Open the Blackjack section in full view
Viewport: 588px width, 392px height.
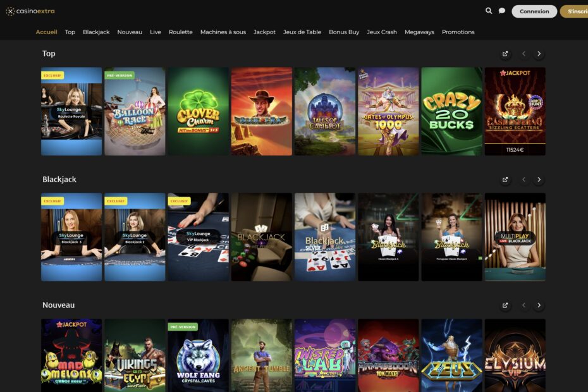pyautogui.click(x=505, y=180)
